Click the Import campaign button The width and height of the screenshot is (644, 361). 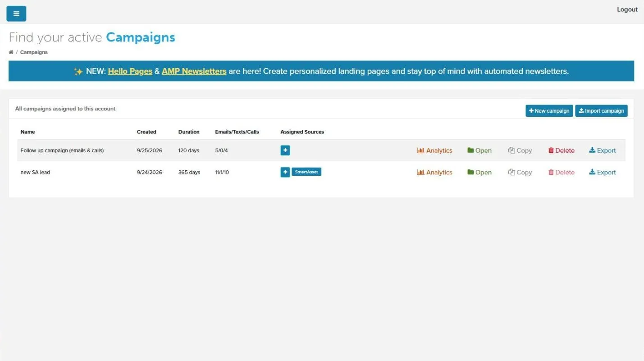click(x=601, y=111)
